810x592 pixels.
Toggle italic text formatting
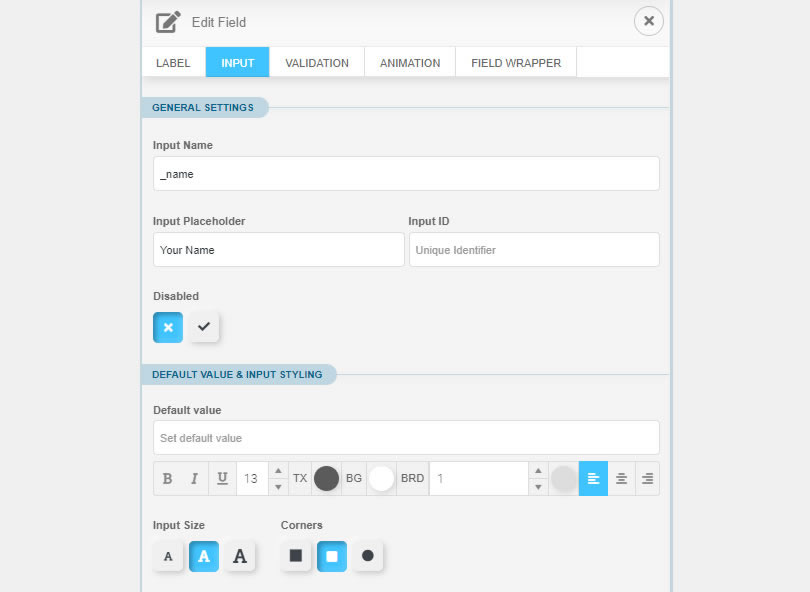point(195,478)
